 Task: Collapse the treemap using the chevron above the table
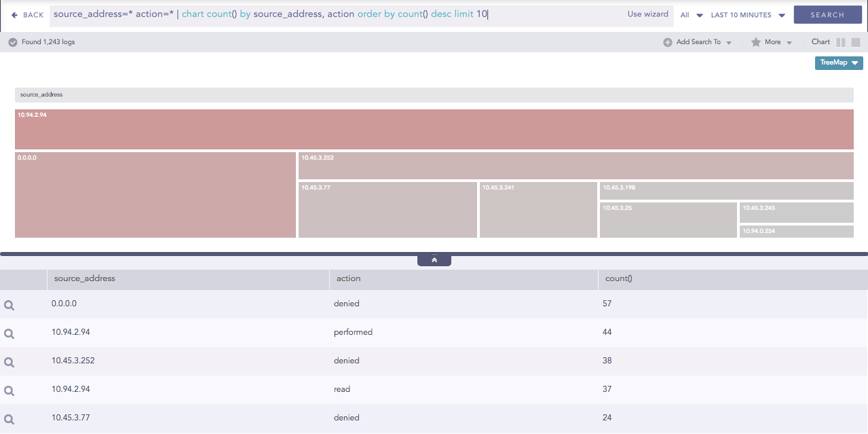434,259
